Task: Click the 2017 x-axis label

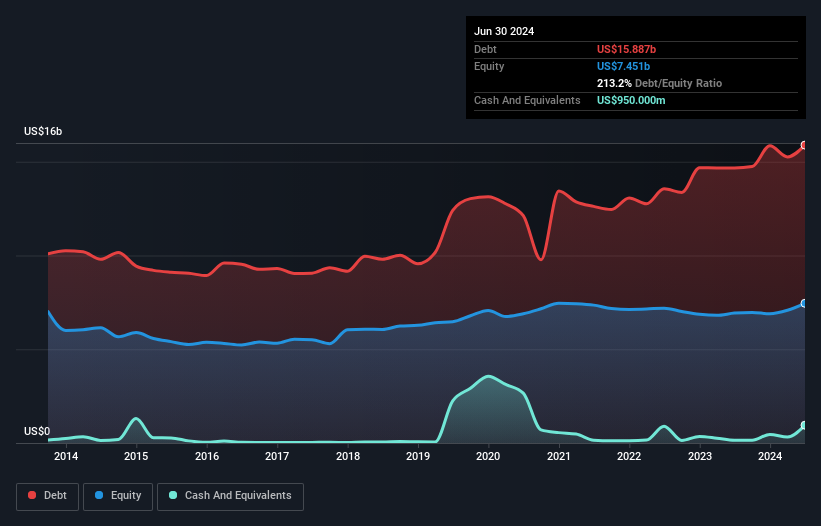Action: tap(277, 456)
